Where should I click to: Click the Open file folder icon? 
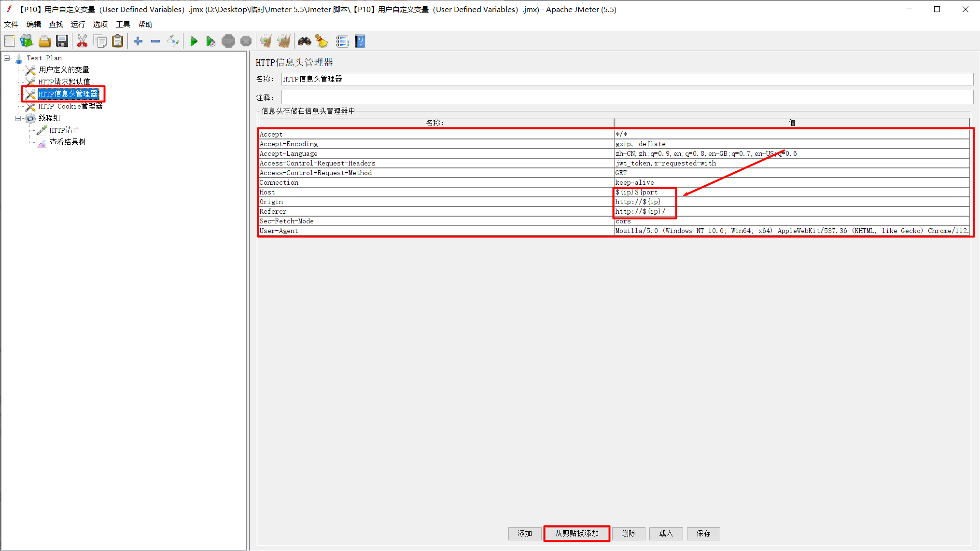(44, 41)
